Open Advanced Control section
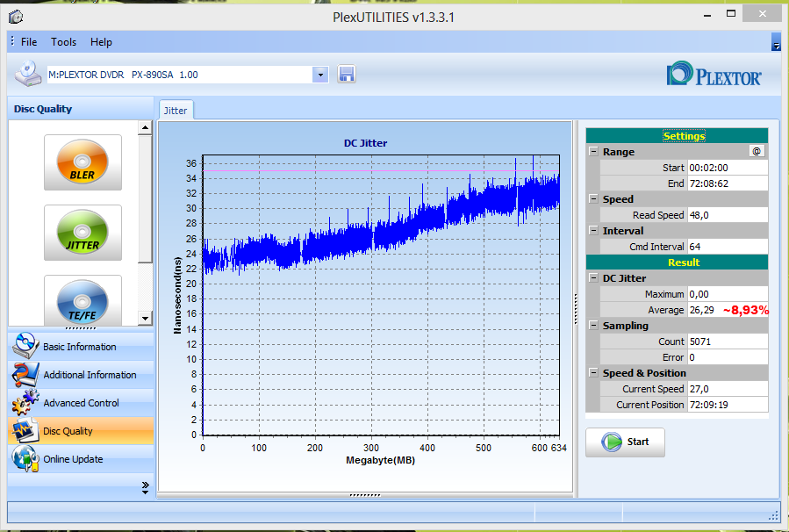 [81, 403]
